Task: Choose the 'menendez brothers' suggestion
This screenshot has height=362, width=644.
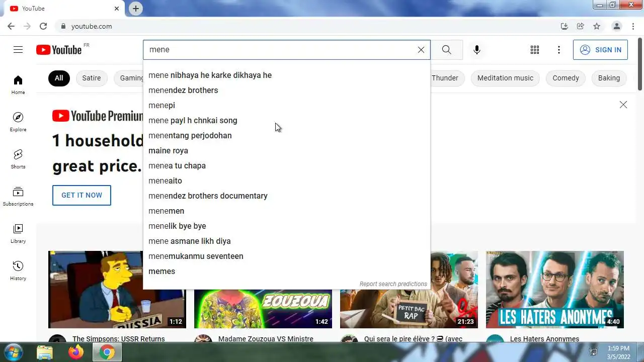Action: (287, 90)
